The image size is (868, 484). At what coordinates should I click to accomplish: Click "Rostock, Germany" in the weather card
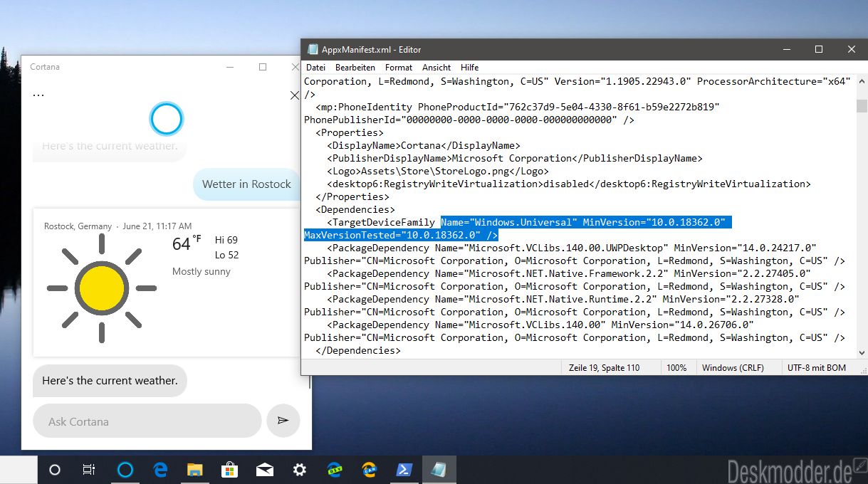point(78,226)
